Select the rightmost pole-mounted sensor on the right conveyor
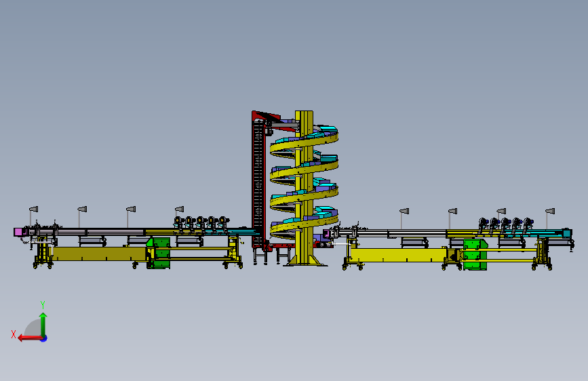588x381 pixels. click(x=550, y=212)
